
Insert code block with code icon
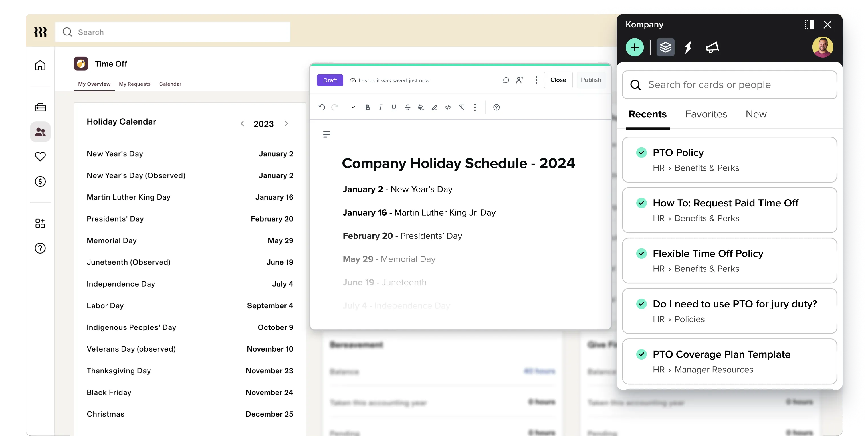[448, 108]
